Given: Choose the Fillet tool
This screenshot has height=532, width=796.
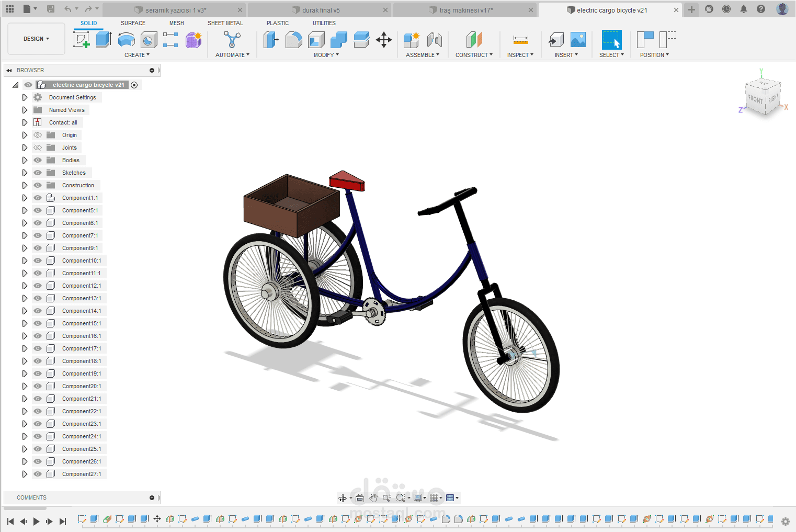Looking at the screenshot, I should [293, 40].
